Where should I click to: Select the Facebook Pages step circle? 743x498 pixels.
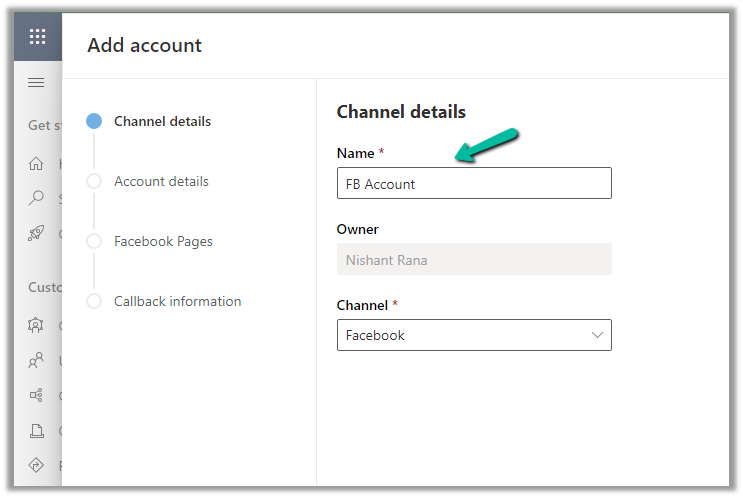point(94,241)
